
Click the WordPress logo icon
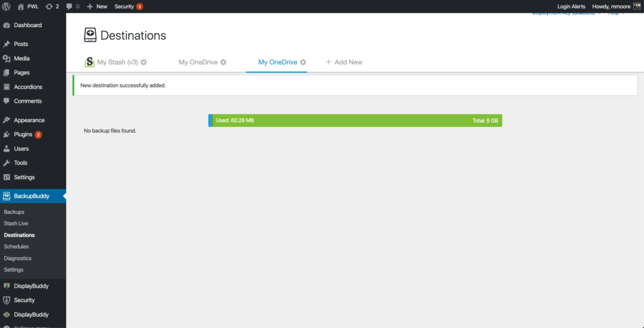point(6,6)
